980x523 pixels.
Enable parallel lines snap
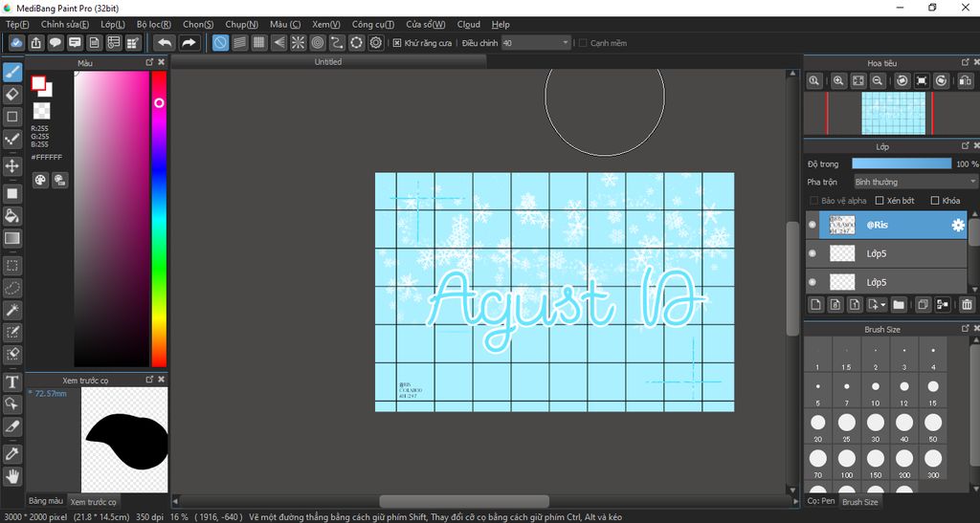[x=240, y=42]
